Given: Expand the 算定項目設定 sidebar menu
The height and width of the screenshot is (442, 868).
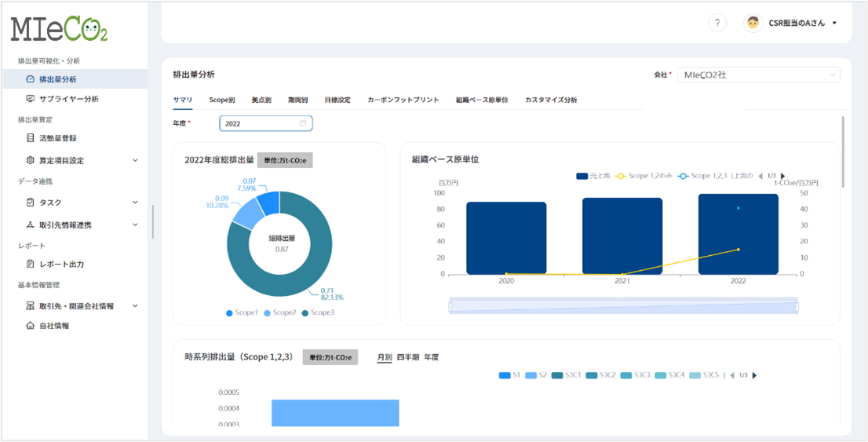Looking at the screenshot, I should point(135,161).
